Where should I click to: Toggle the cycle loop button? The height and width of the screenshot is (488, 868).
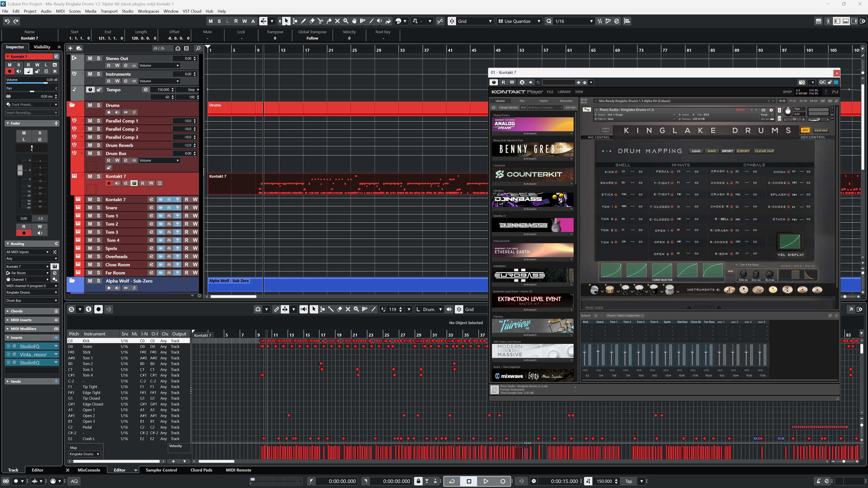click(x=452, y=481)
